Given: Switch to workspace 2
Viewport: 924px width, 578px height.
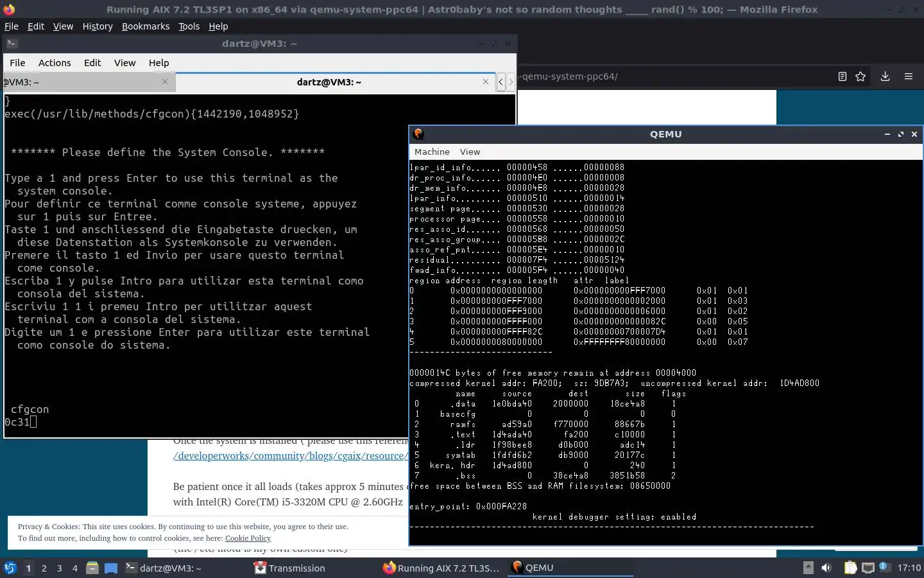Looking at the screenshot, I should (44, 568).
